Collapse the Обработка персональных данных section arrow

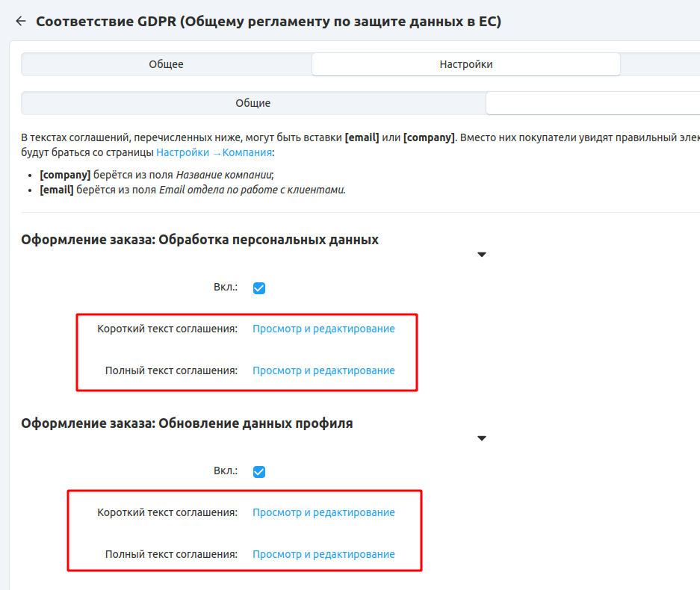[x=482, y=255]
